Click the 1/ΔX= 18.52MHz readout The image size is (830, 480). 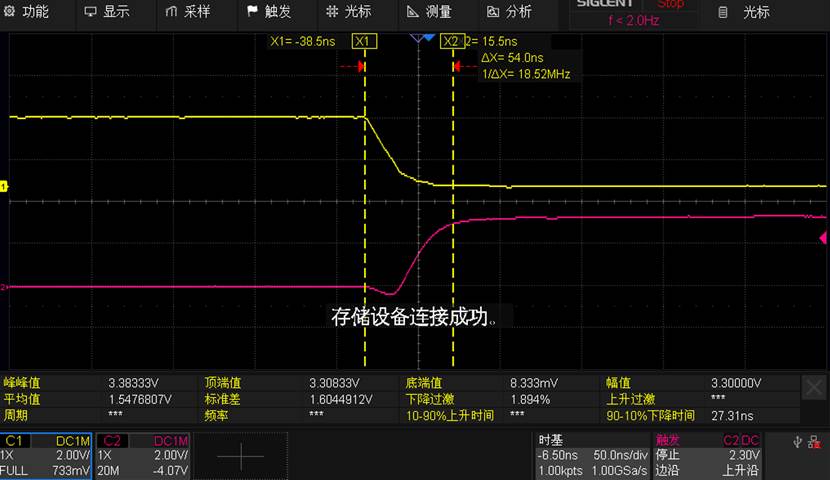[526, 74]
